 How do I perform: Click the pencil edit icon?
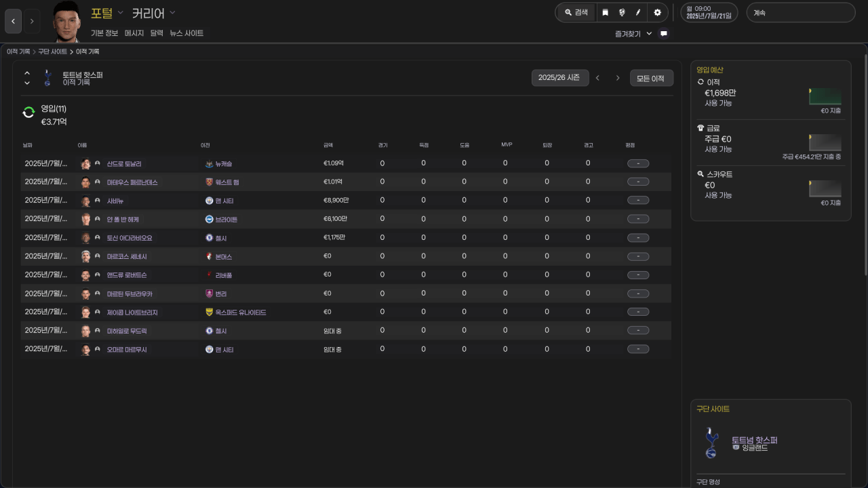coord(638,12)
